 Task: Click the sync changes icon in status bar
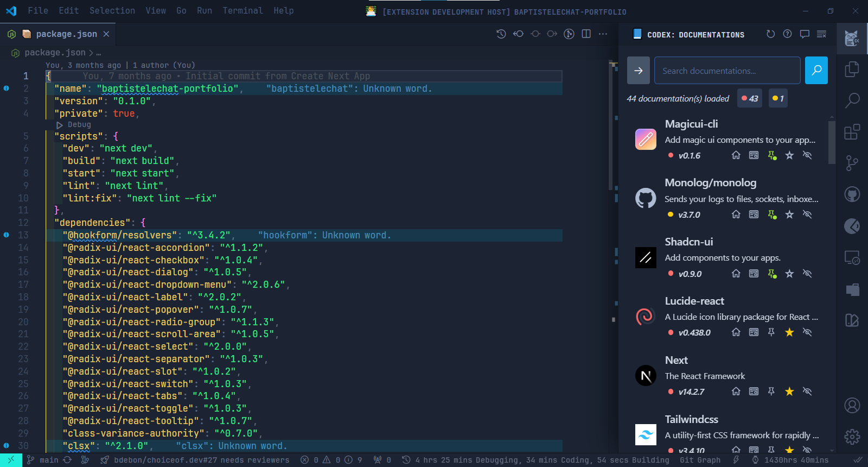pyautogui.click(x=67, y=460)
